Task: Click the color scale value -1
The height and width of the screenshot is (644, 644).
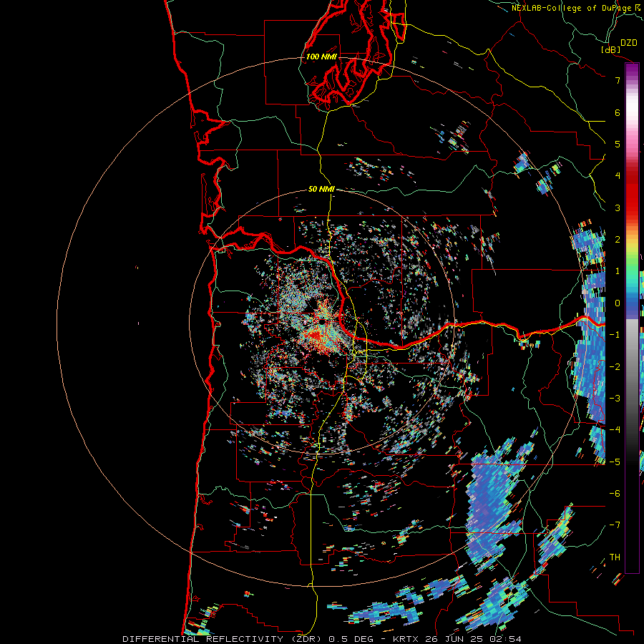Action: [x=615, y=335]
